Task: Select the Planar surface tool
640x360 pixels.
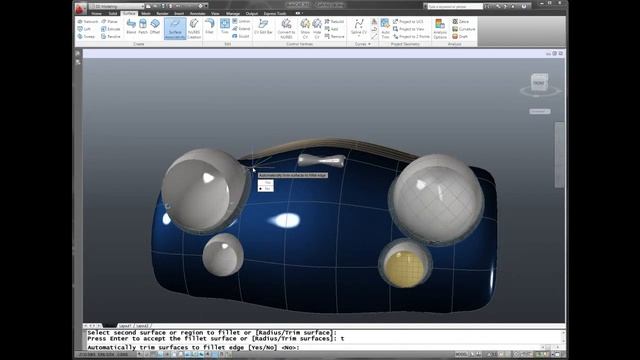Action: click(109, 21)
